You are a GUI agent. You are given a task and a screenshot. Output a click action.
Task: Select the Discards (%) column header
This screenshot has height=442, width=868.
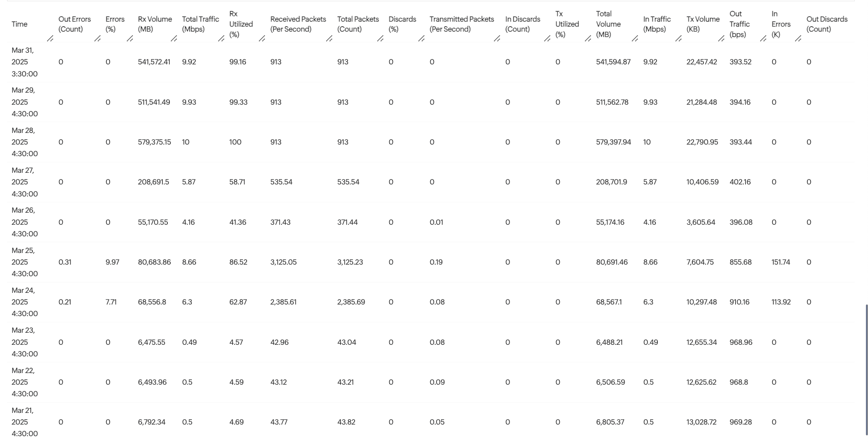pos(402,24)
